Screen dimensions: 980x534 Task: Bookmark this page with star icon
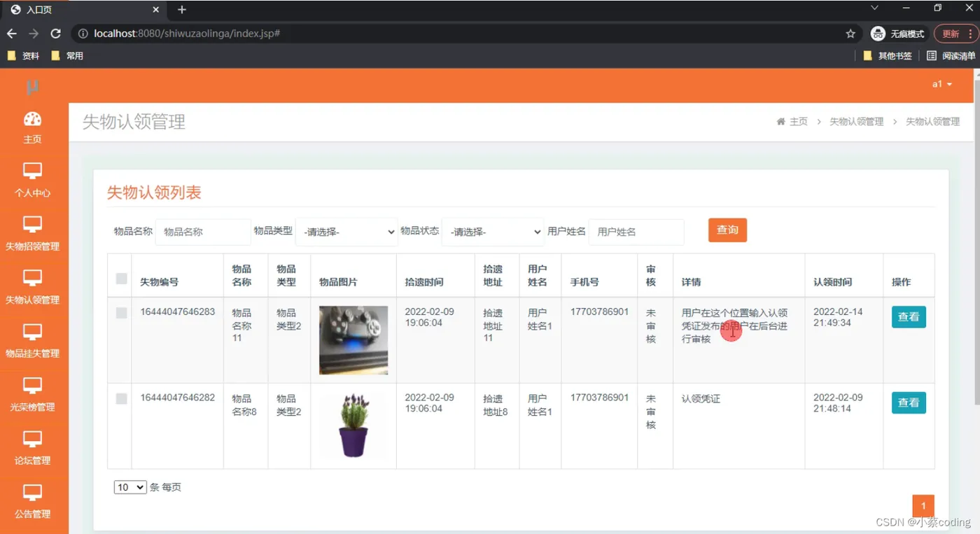(850, 34)
